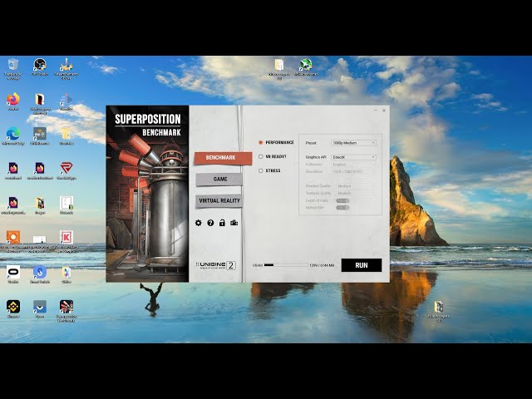
Task: Open the green globe desktop icon near top
Action: pos(306,65)
